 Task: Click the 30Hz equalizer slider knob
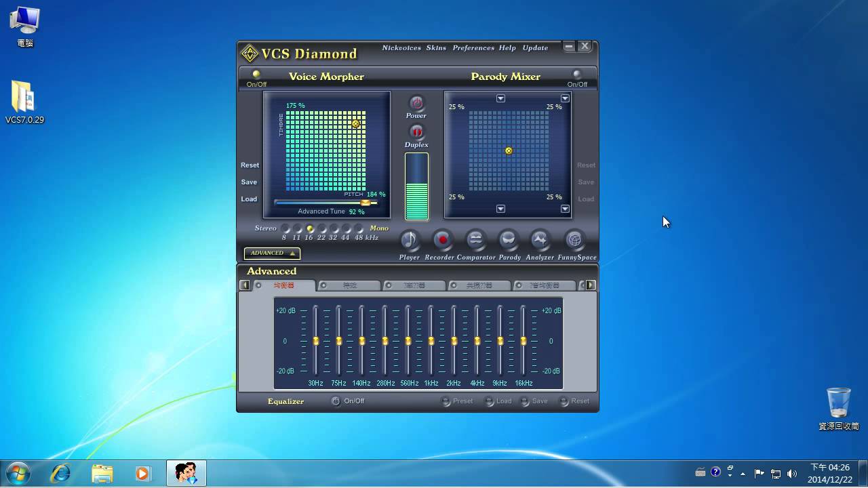(316, 341)
